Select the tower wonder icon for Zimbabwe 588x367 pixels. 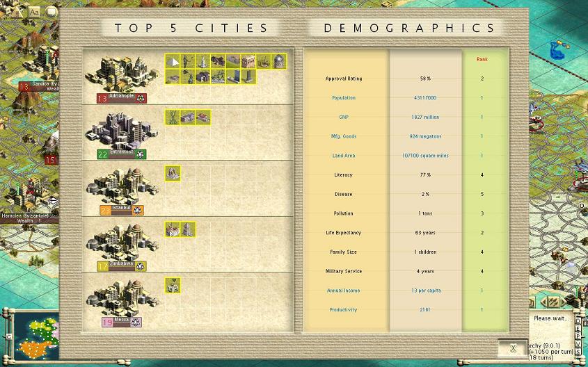(x=187, y=229)
